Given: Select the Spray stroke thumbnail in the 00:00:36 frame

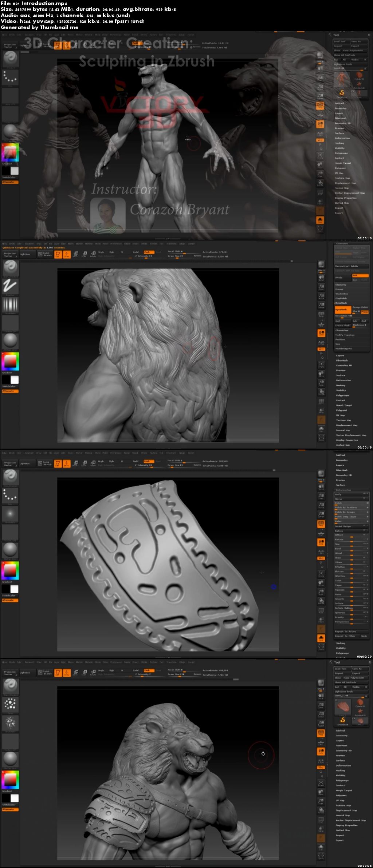Looking at the screenshot, I should [x=10, y=704].
